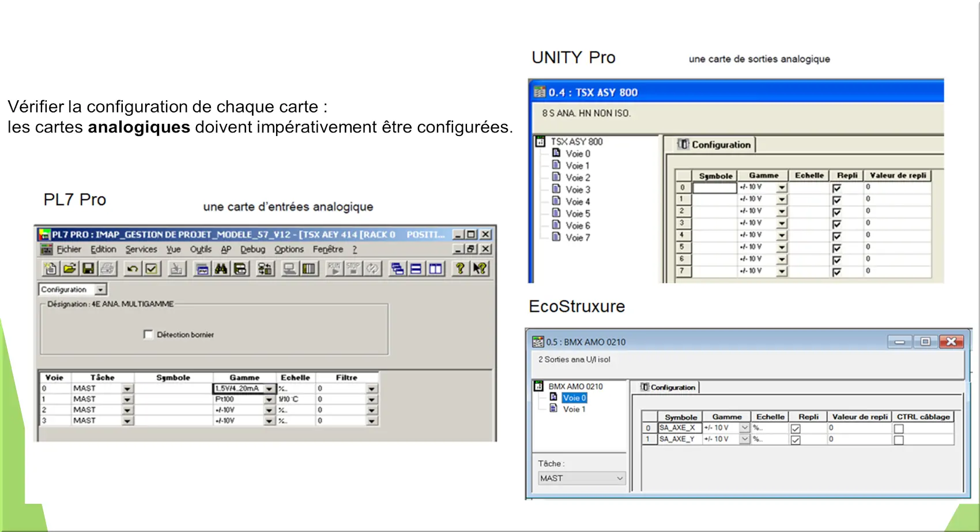980x532 pixels.
Task: Click the New application icon in PL7 Pro toolbar
Action: (50, 269)
